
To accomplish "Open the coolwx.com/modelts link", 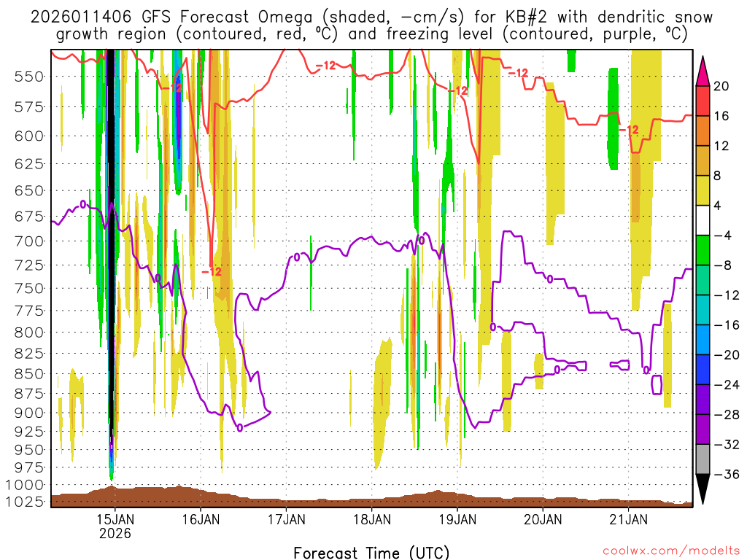I will [671, 551].
